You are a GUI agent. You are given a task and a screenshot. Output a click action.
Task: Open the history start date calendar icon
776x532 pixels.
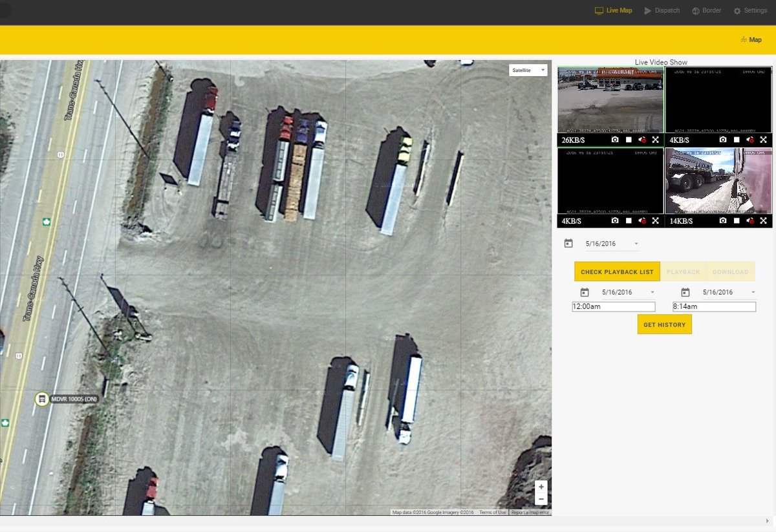[585, 292]
